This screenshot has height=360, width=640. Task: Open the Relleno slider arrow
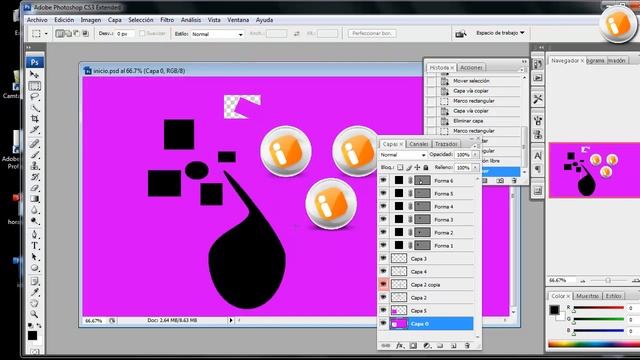(475, 167)
